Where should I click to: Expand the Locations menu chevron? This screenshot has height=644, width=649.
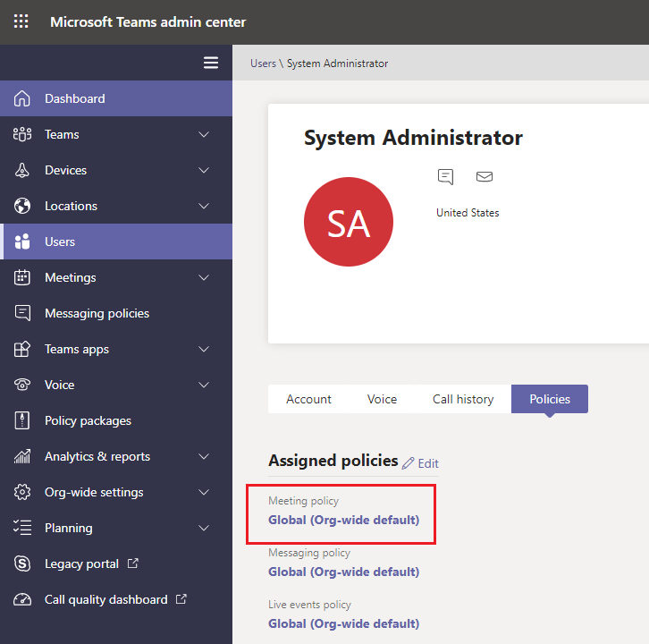pos(204,206)
